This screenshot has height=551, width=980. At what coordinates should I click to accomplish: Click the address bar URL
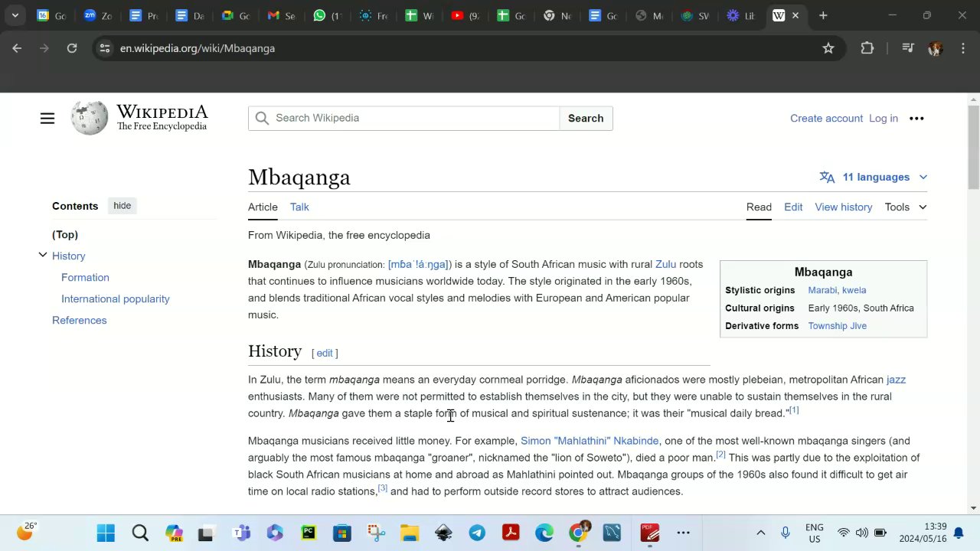tap(198, 48)
